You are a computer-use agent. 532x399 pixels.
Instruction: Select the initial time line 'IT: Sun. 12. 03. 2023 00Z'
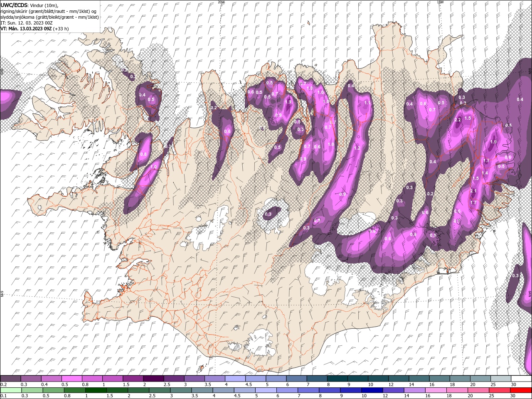point(26,23)
